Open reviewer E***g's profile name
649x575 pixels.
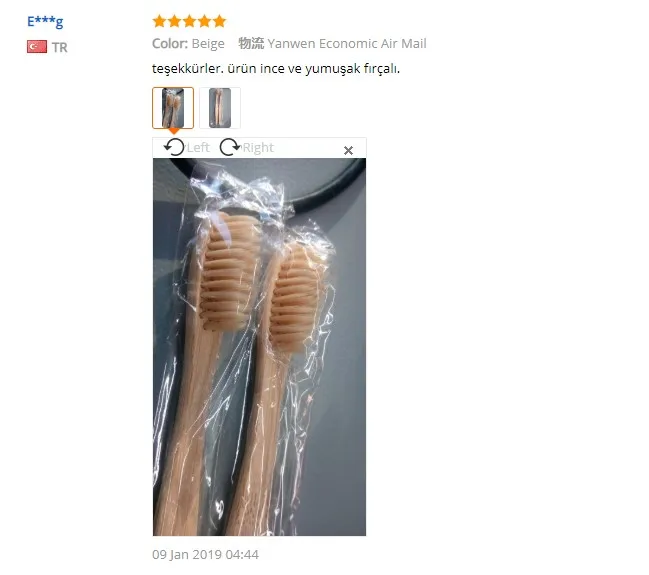click(45, 22)
